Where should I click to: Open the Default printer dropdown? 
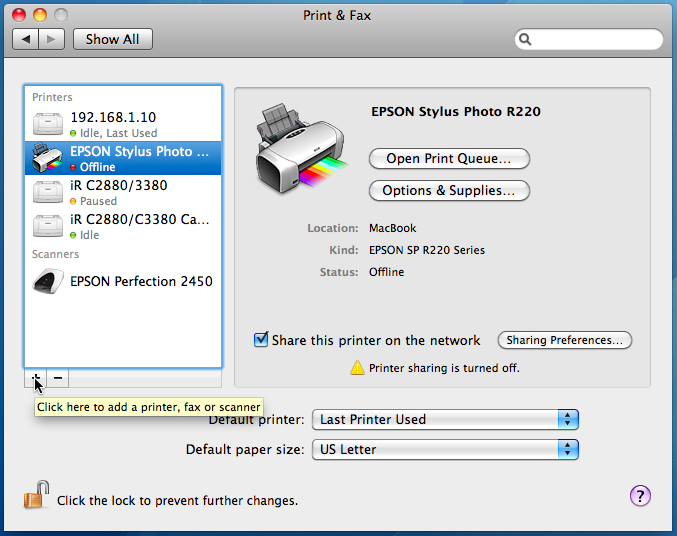point(445,419)
